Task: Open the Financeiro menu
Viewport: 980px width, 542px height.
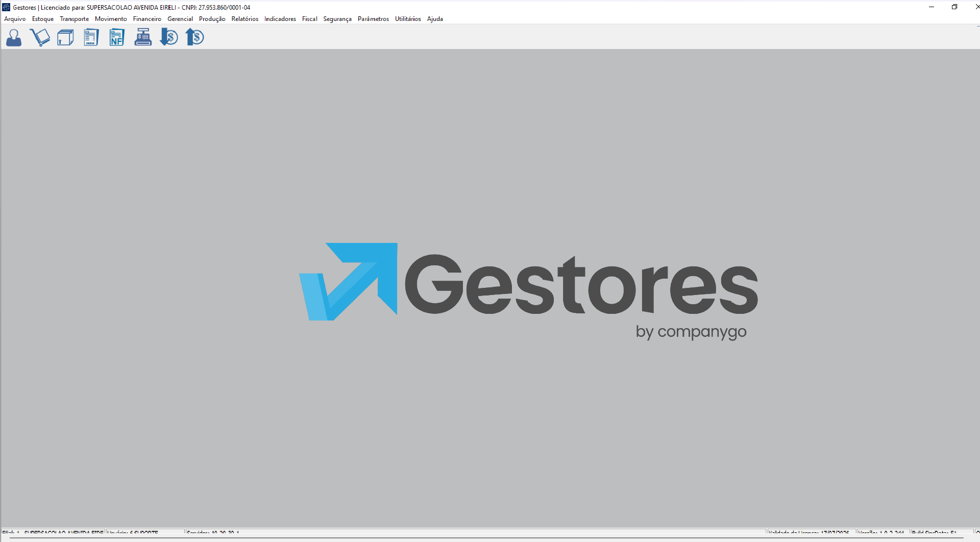Action: [x=147, y=19]
